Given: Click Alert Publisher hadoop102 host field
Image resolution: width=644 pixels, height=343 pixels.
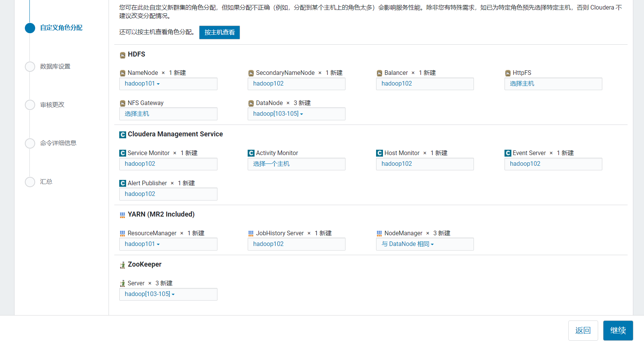Looking at the screenshot, I should 168,194.
